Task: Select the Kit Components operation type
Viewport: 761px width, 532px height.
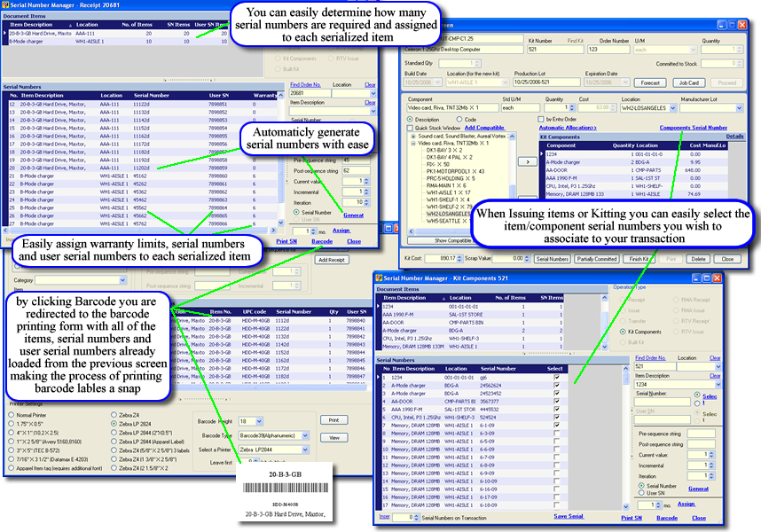Action: [x=623, y=332]
